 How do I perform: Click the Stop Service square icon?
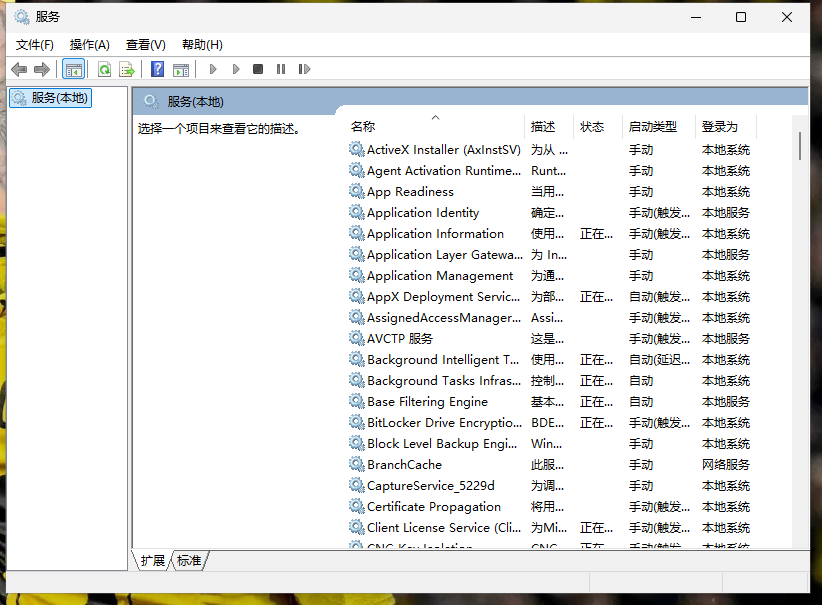pyautogui.click(x=258, y=69)
